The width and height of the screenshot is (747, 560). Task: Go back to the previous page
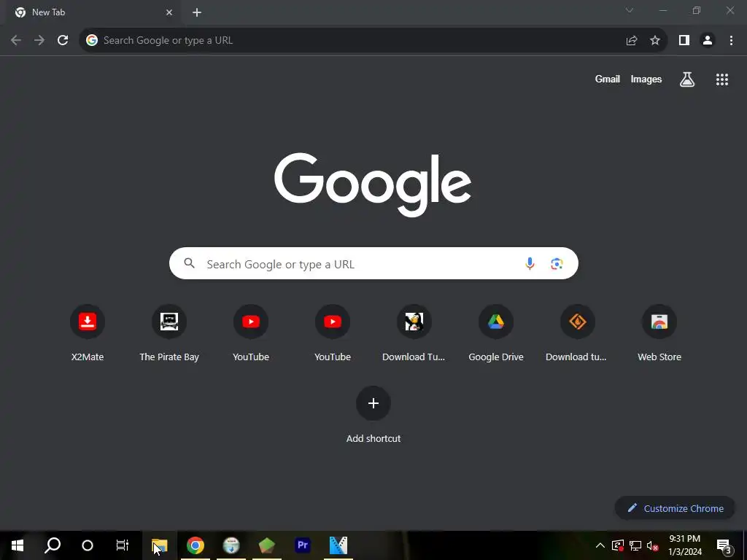pos(16,41)
